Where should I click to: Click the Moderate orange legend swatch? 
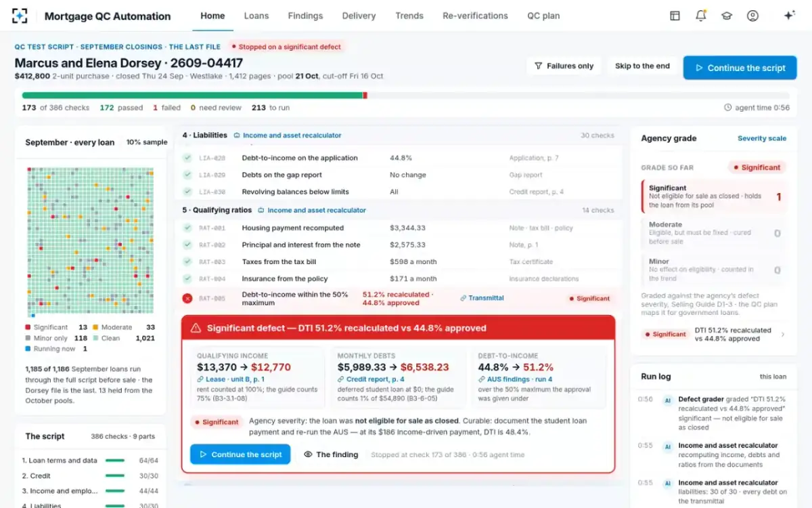coord(95,327)
